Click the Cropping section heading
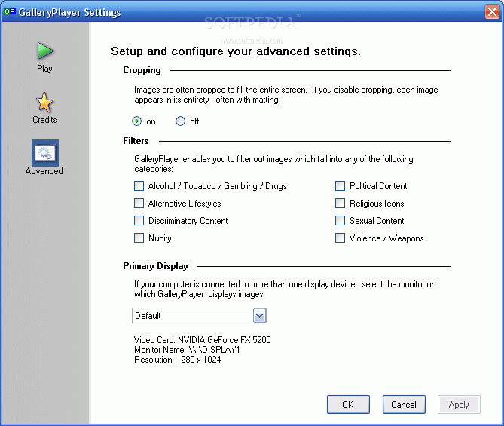The width and height of the screenshot is (504, 426). point(142,70)
